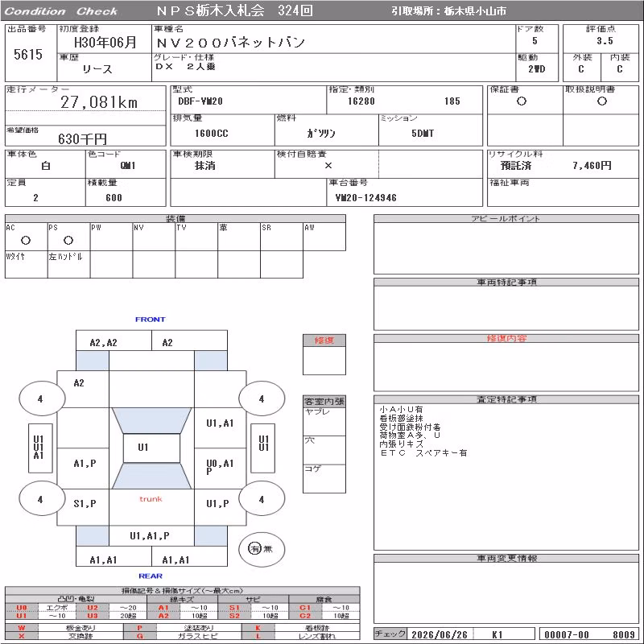Click the red U0 damage legend swatch
The width and height of the screenshot is (644, 644).
tap(22, 608)
